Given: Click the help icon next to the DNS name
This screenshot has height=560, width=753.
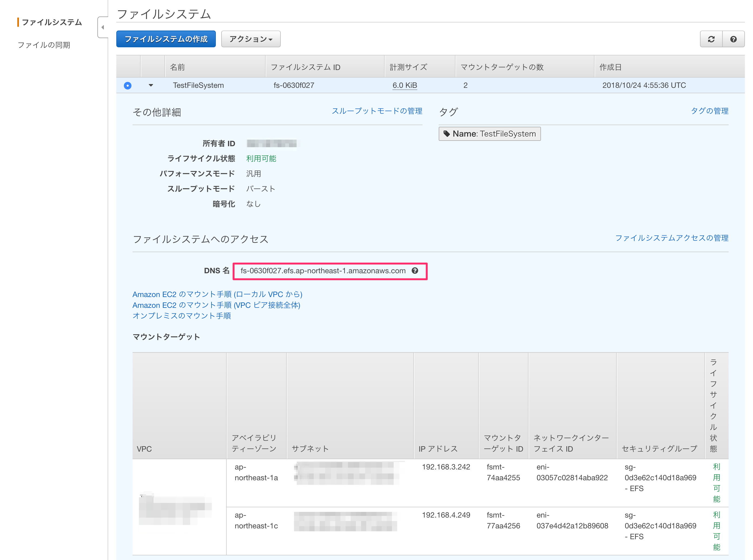Looking at the screenshot, I should (415, 271).
